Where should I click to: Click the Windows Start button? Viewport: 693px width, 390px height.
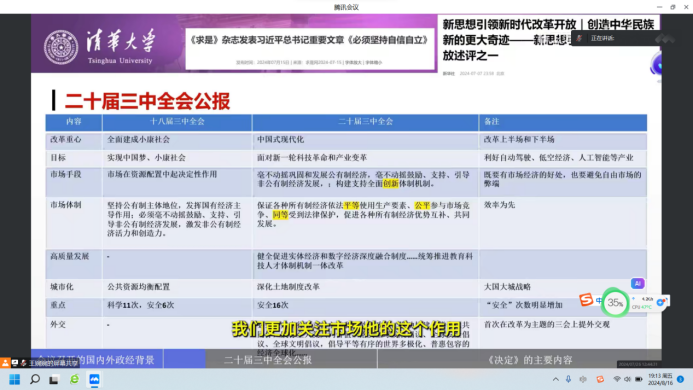pyautogui.click(x=15, y=379)
